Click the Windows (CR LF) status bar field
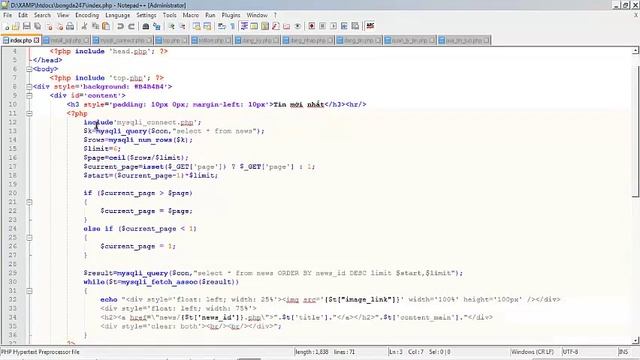Viewport: 640px width, 360px height. [532, 352]
